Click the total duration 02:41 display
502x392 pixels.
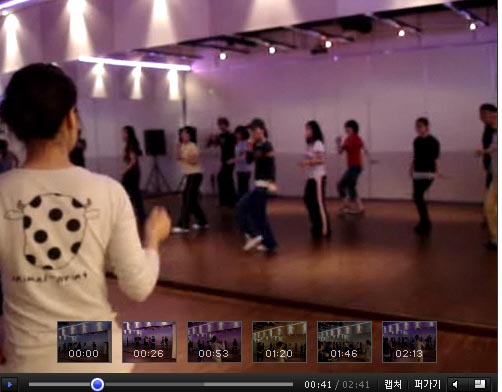pyautogui.click(x=356, y=385)
